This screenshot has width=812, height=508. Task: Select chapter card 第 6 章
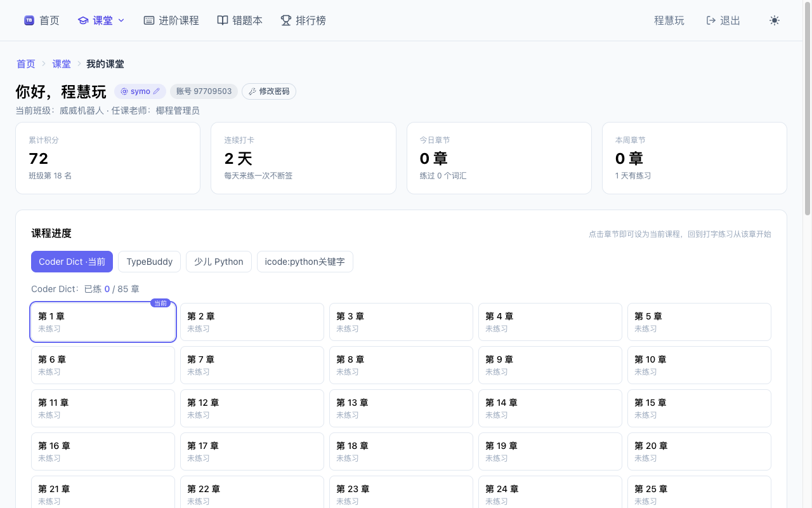pos(103,365)
